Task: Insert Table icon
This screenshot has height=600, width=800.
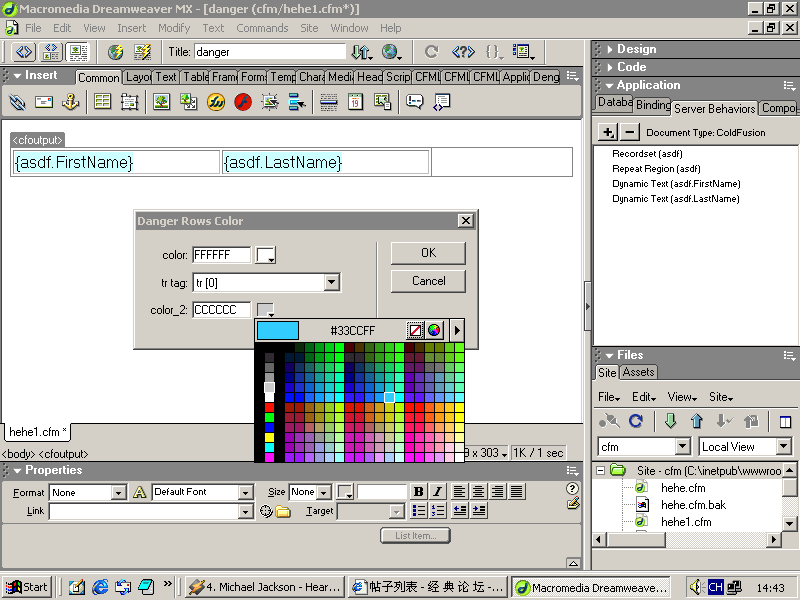Action: [103, 102]
